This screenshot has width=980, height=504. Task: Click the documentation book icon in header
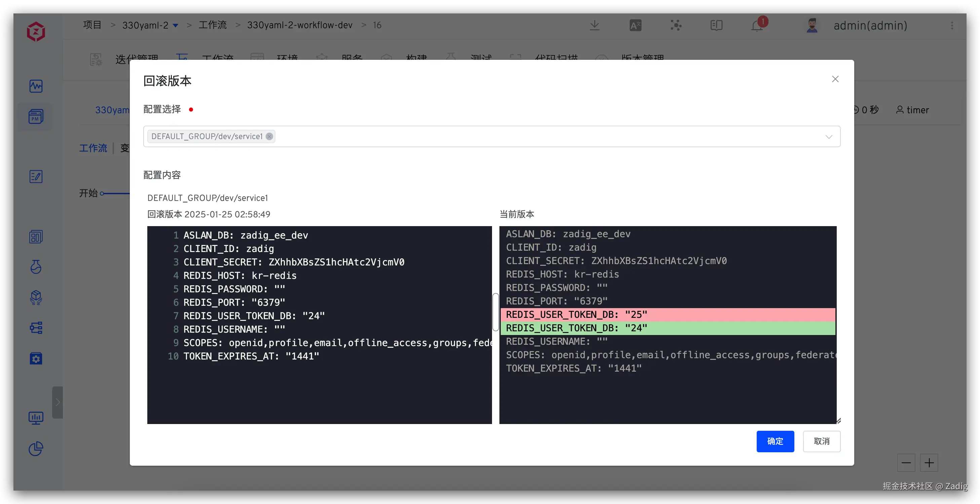tap(716, 26)
